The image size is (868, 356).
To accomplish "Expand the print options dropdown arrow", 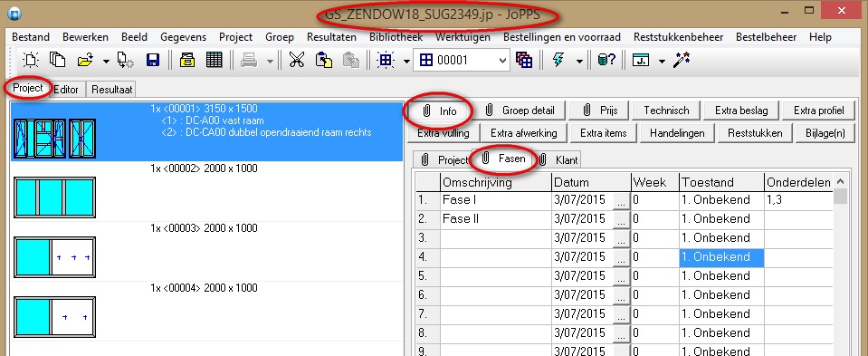I will pyautogui.click(x=270, y=61).
